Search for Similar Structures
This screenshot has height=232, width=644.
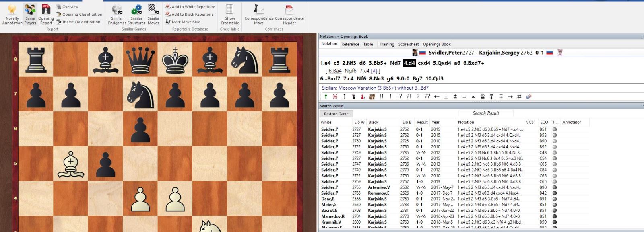click(x=136, y=15)
